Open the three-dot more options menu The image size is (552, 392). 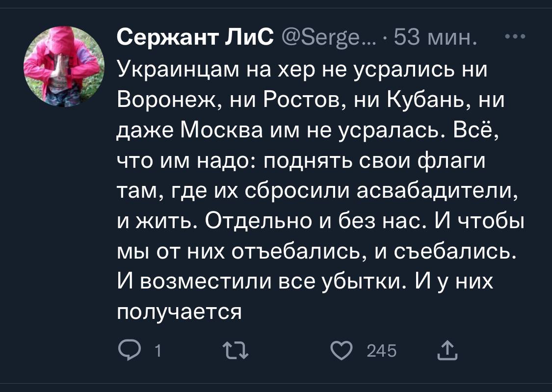click(x=516, y=37)
